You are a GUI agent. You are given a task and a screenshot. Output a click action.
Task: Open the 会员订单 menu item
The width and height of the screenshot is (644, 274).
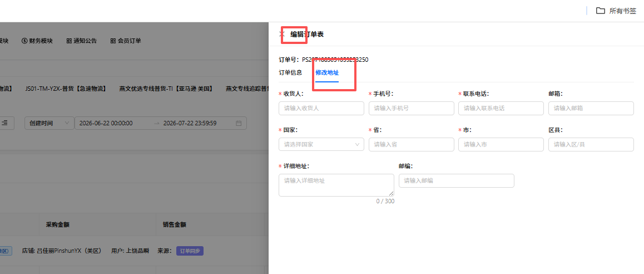click(x=126, y=41)
